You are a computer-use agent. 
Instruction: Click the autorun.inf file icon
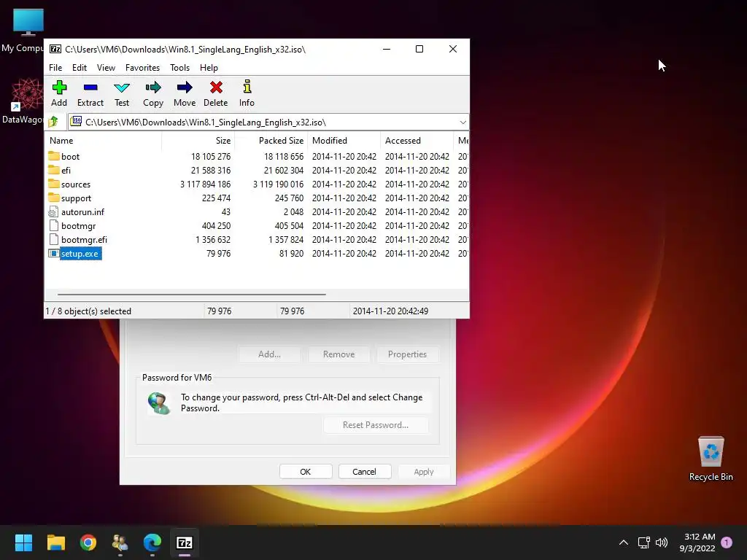coord(53,212)
